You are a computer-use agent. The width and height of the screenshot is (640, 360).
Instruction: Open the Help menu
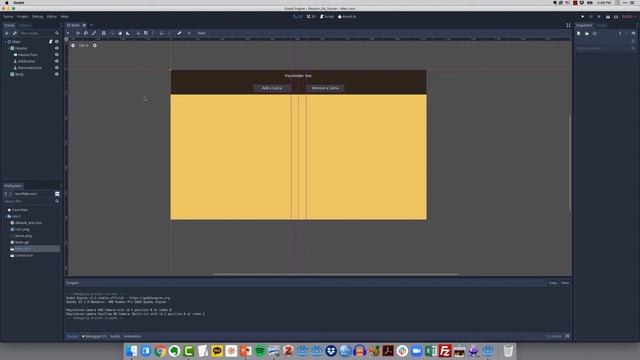click(x=64, y=17)
